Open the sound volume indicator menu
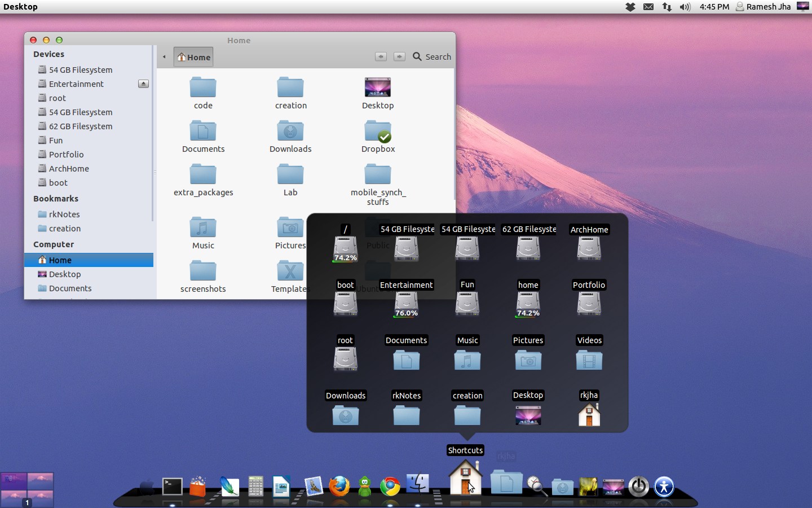The height and width of the screenshot is (508, 812). click(685, 7)
